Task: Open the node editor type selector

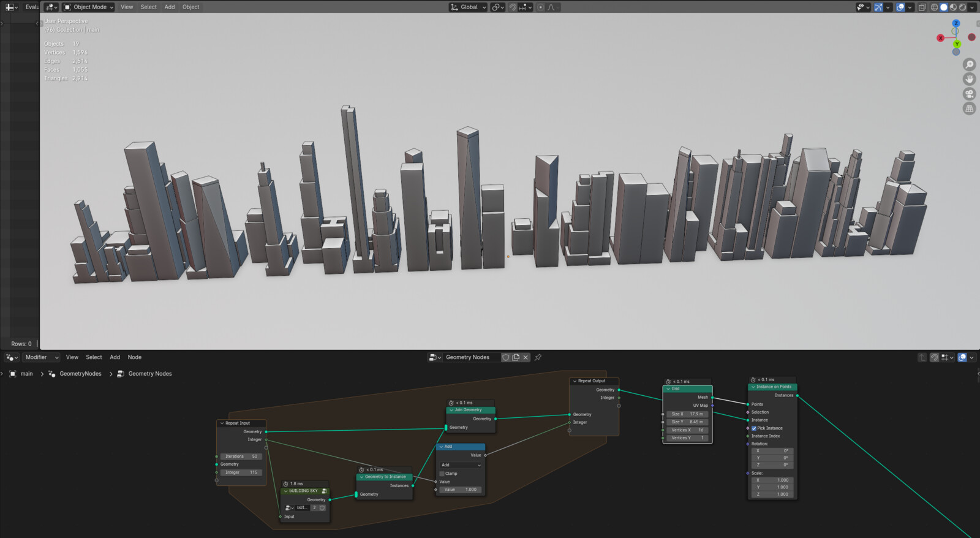Action: click(x=12, y=357)
